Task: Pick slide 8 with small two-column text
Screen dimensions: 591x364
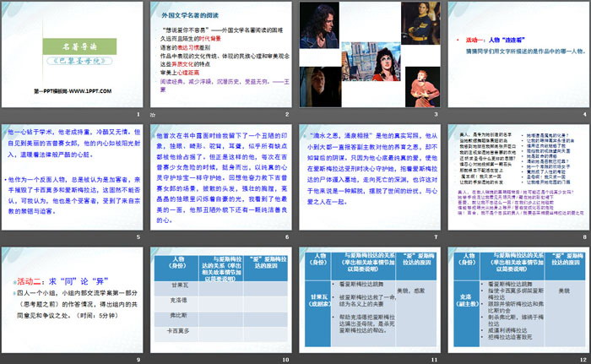Action: tap(516, 177)
